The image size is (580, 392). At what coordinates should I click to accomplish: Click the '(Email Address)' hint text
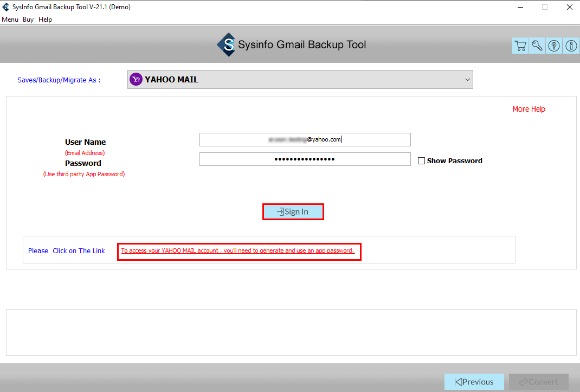(85, 153)
